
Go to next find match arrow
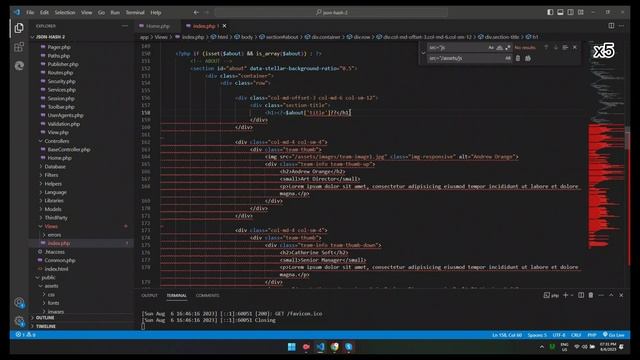[x=556, y=47]
